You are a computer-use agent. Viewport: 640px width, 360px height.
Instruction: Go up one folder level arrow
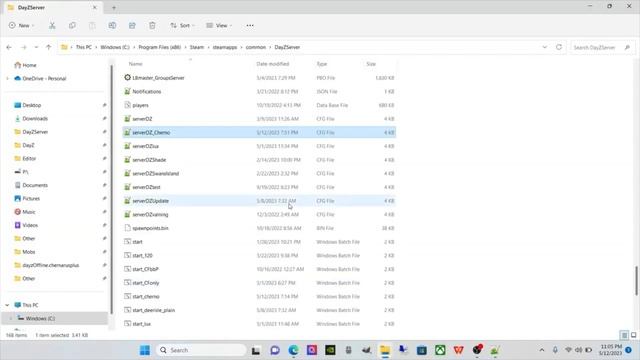click(x=49, y=47)
